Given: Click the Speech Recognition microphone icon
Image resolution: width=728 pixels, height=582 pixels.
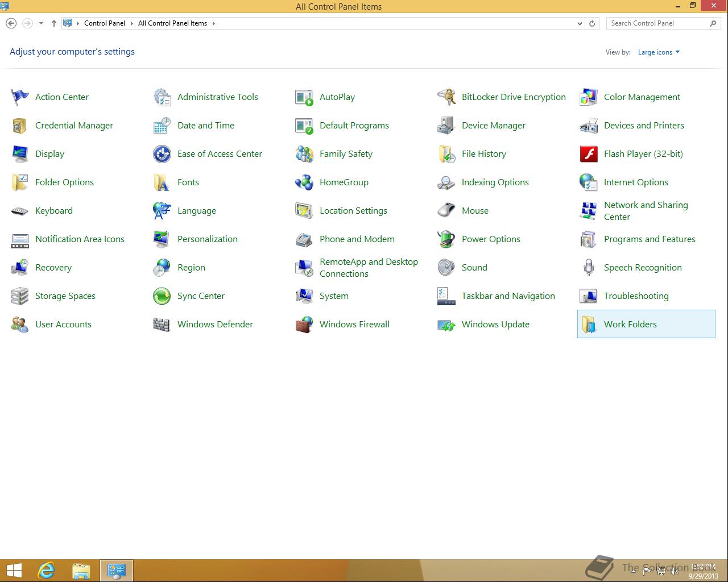Looking at the screenshot, I should [x=589, y=268].
